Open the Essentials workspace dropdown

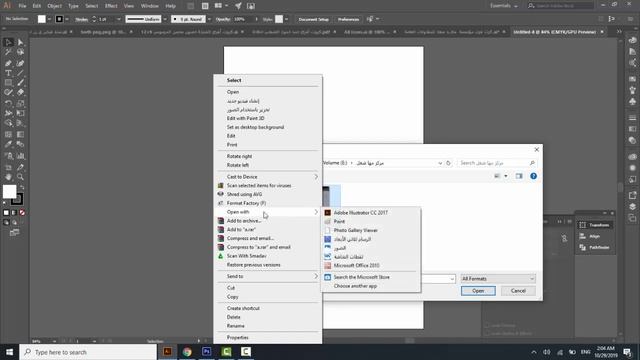[504, 6]
